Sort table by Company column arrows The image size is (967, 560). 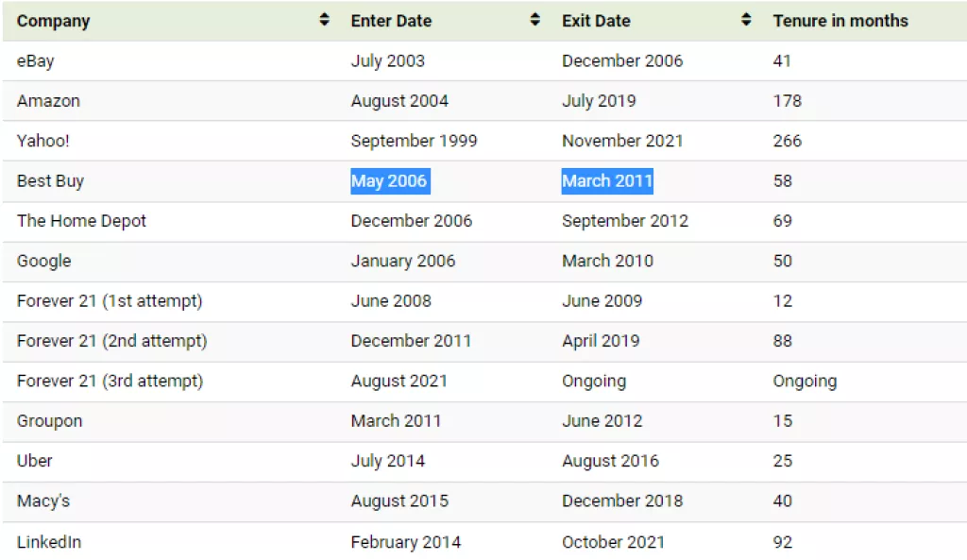tap(325, 20)
